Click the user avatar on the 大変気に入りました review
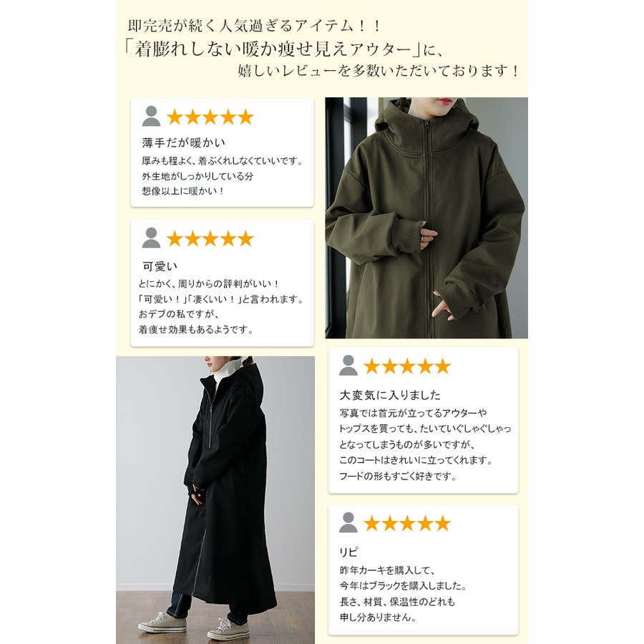 [348, 365]
